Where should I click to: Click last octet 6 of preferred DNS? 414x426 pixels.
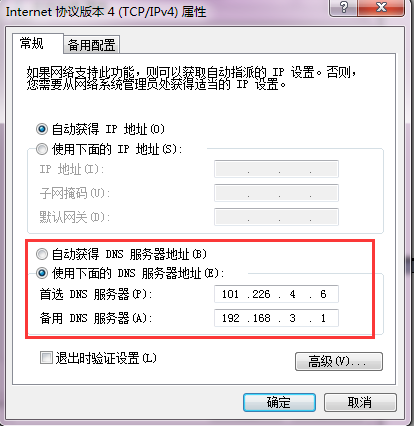(x=323, y=294)
